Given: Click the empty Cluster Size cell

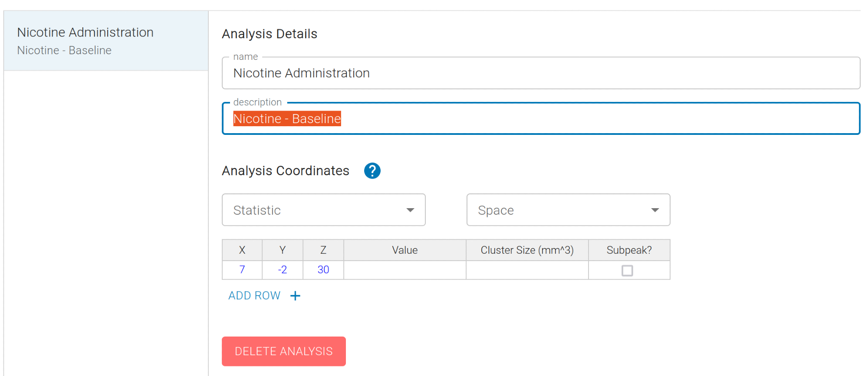Looking at the screenshot, I should click(x=527, y=270).
